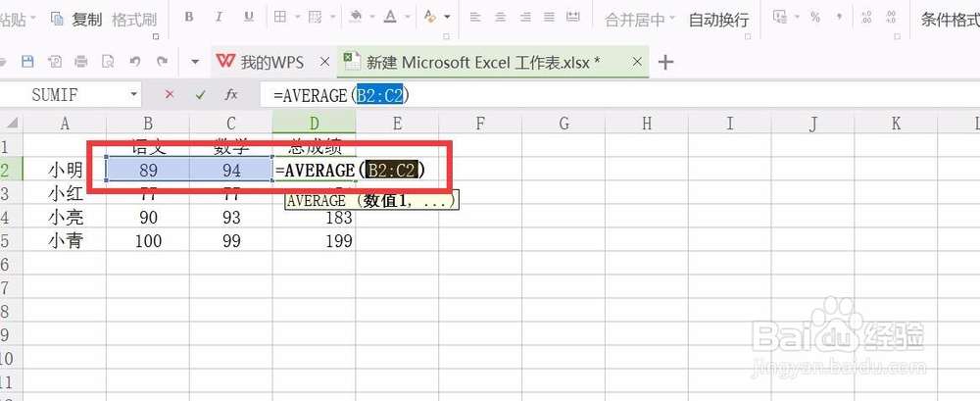980x401 pixels.
Task: Align text right
Action: (524, 18)
